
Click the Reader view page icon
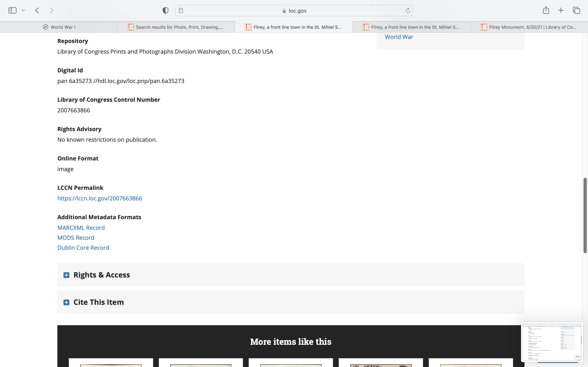(x=181, y=10)
